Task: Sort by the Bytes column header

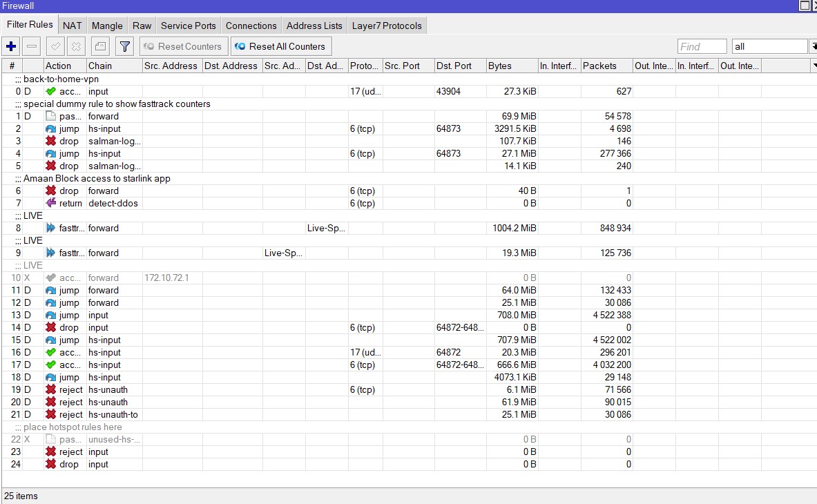Action: click(512, 66)
